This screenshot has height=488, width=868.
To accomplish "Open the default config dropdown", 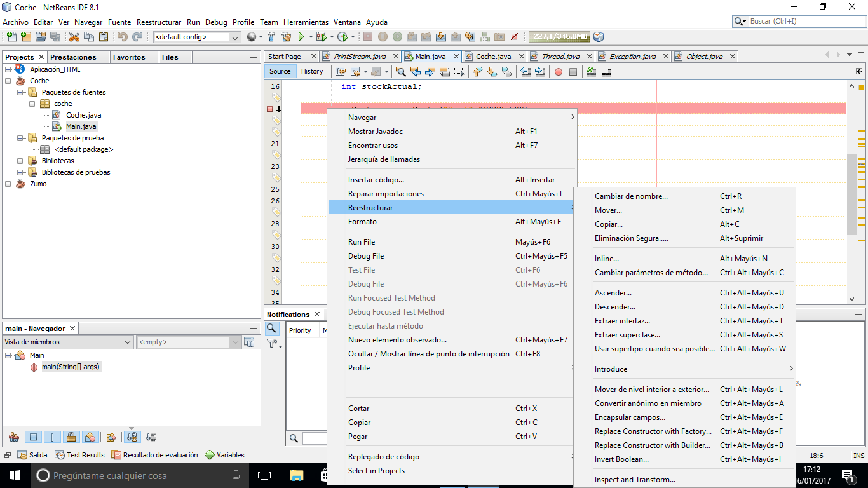I will point(197,37).
